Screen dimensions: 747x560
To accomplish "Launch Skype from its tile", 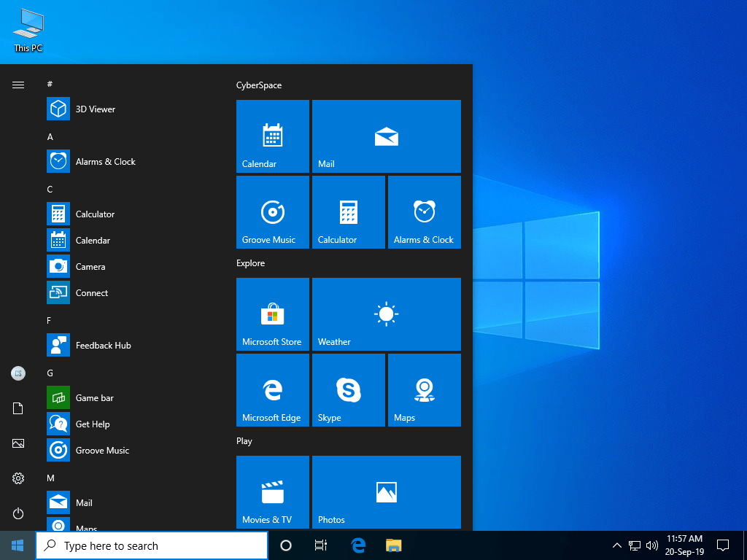I will coord(348,389).
